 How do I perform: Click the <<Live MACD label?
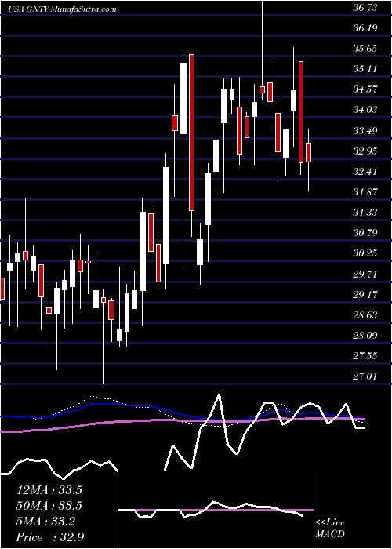click(x=330, y=529)
